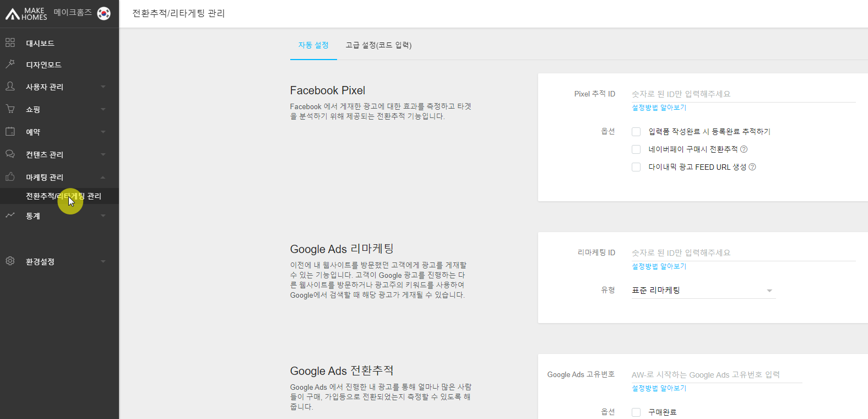Click 설정방법 알아보기 under Google Ads 고유번호
Viewport: 868px width, 419px height.
coord(659,389)
